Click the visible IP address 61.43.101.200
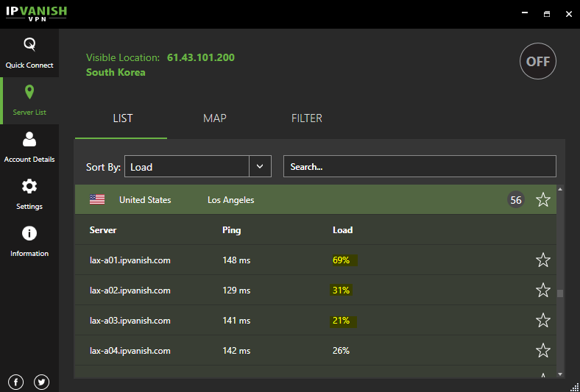The height and width of the screenshot is (392, 580). click(201, 57)
